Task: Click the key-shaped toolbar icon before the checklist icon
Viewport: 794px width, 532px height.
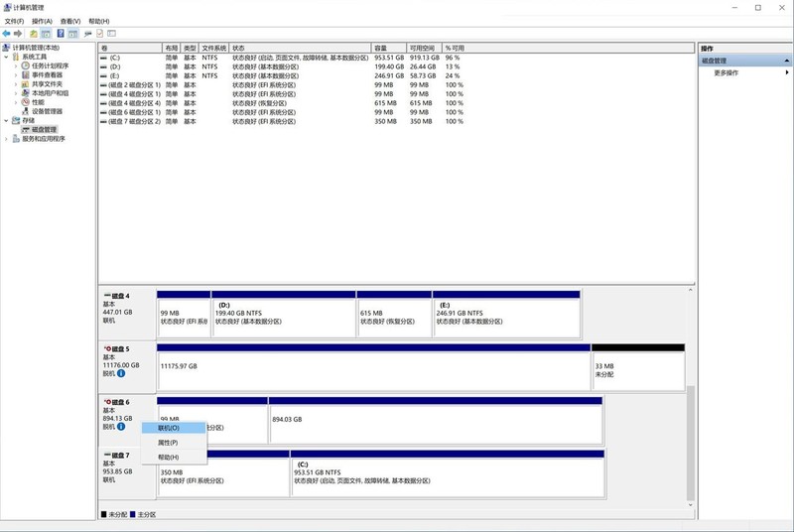Action: coord(87,34)
